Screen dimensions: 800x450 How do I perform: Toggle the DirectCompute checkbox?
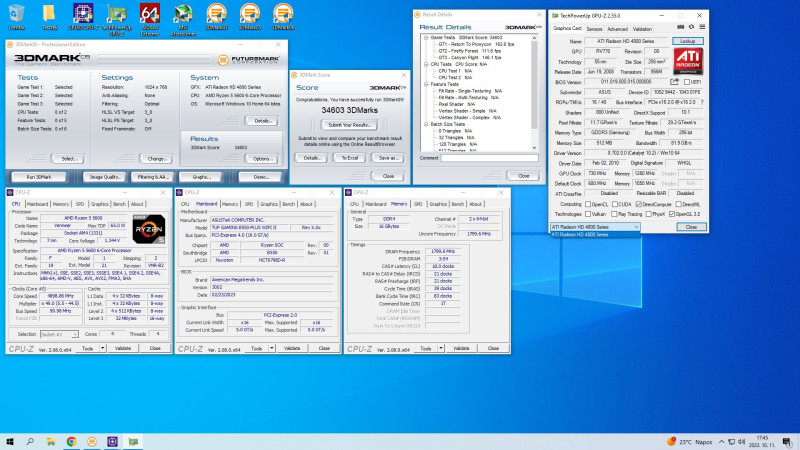(639, 204)
